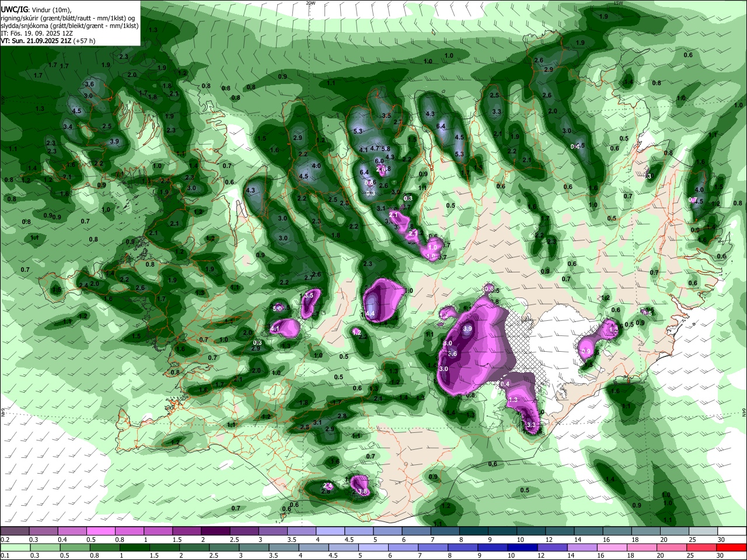Click the "IT: Fös. 19. 09. 2025 12Z" line

[36, 33]
